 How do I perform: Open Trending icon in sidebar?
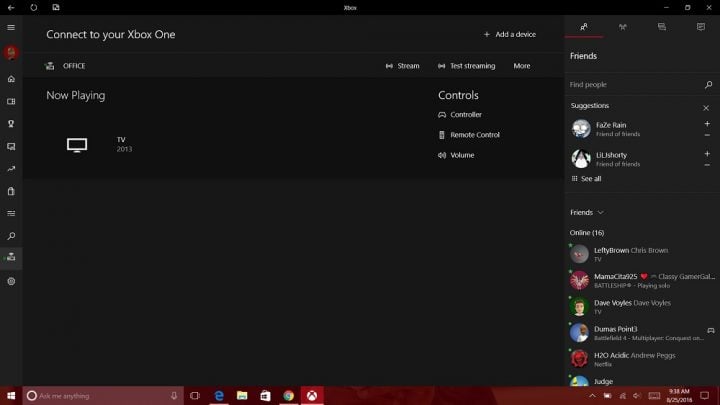[x=11, y=169]
